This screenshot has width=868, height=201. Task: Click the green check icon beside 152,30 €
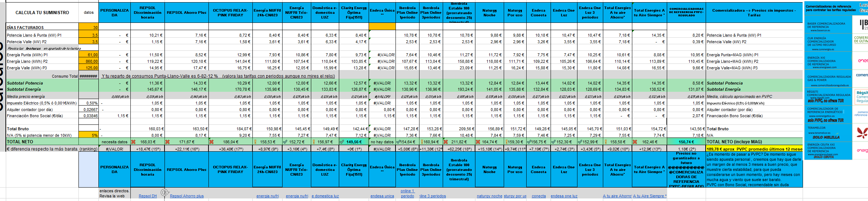click(553, 142)
